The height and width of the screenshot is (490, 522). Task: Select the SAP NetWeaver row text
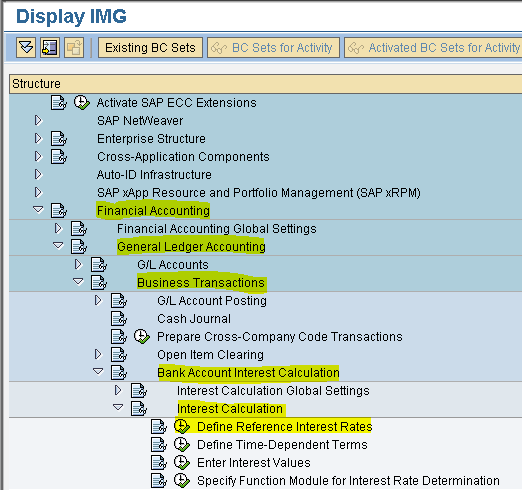click(140, 121)
